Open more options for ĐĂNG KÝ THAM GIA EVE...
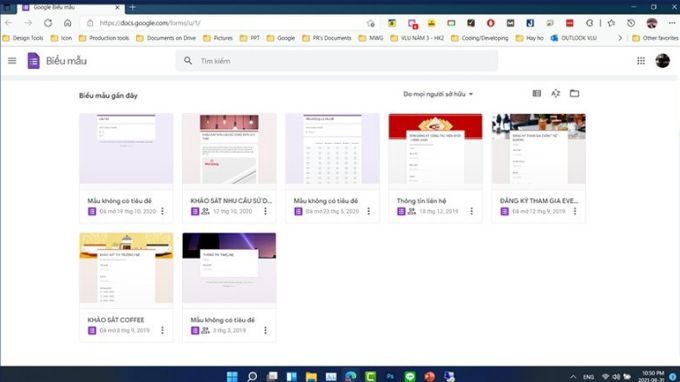The height and width of the screenshot is (382, 680). click(575, 211)
